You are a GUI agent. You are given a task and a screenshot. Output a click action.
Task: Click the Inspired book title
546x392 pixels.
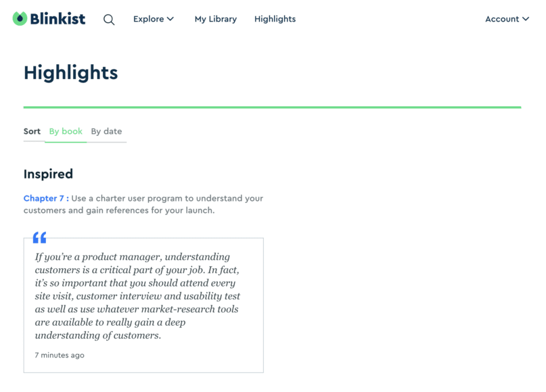48,174
